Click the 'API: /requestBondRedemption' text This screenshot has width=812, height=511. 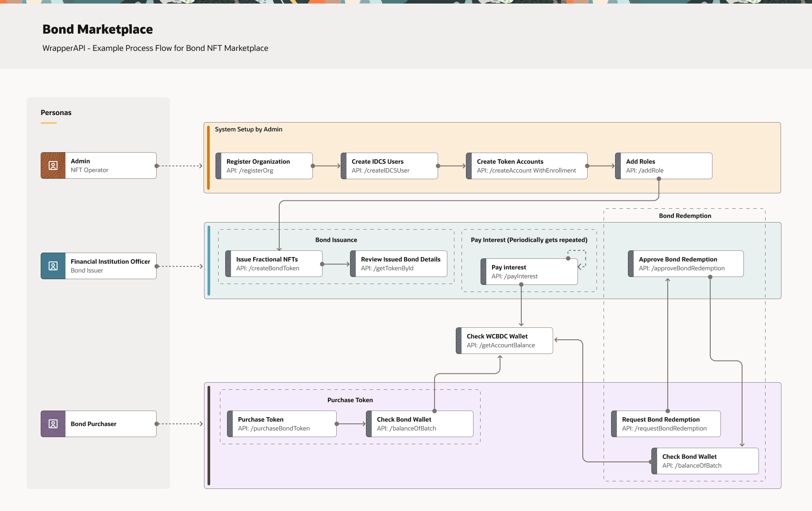coord(665,428)
